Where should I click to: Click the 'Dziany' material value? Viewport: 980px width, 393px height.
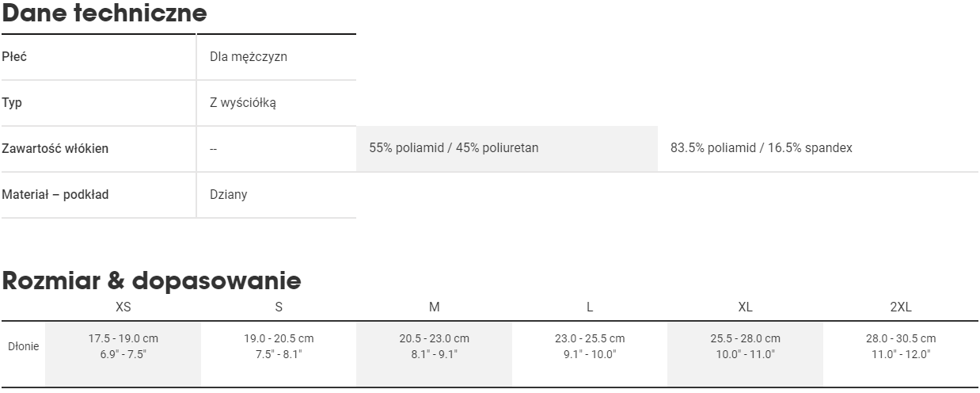coord(228,194)
